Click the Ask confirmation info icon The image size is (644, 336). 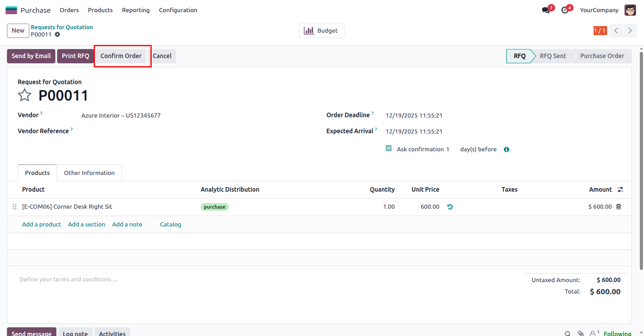(x=506, y=150)
